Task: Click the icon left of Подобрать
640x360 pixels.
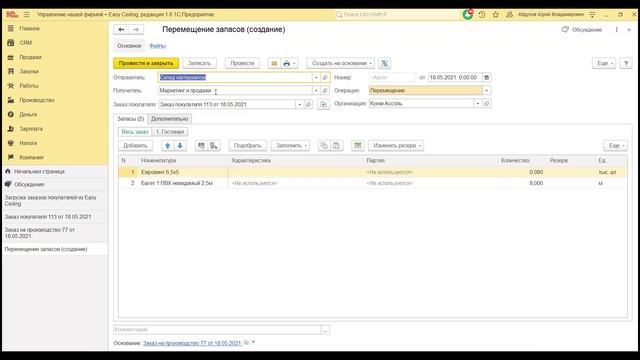Action: pos(213,146)
